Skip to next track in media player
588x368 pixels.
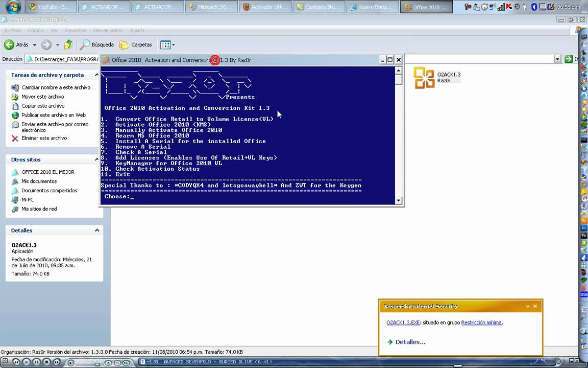pyautogui.click(x=56, y=362)
